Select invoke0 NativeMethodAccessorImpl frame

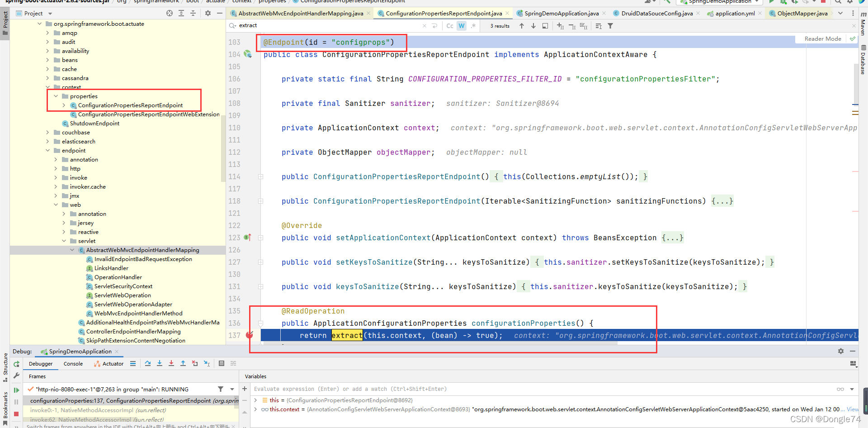pos(98,410)
